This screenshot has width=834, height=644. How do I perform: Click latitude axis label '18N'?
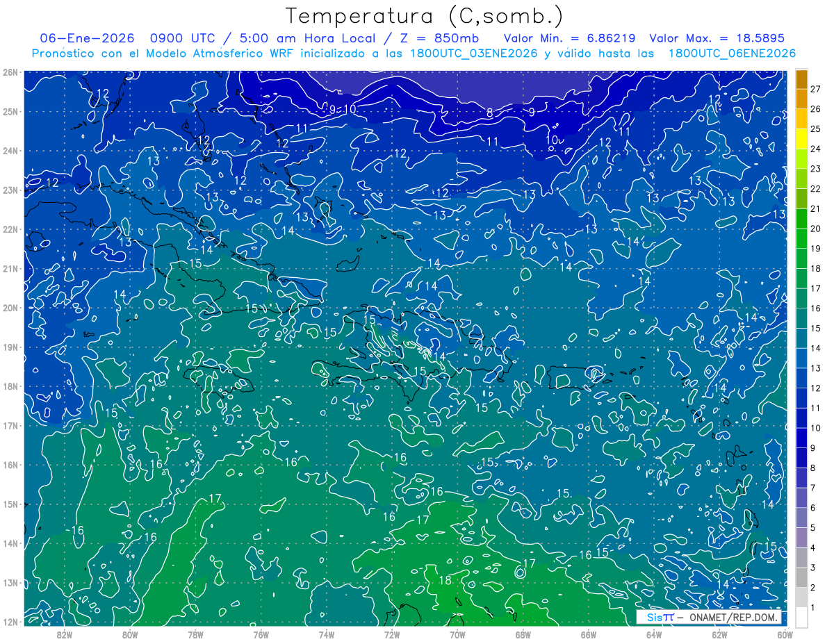[x=10, y=386]
